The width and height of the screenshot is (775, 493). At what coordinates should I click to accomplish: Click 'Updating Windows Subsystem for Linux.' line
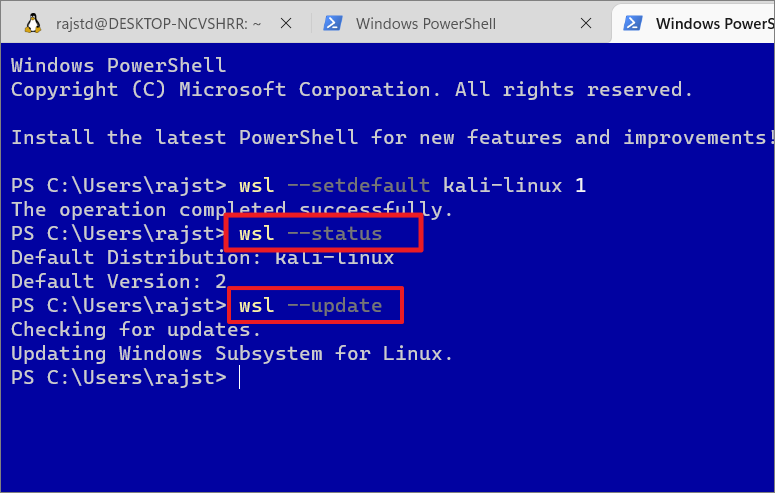pyautogui.click(x=232, y=353)
